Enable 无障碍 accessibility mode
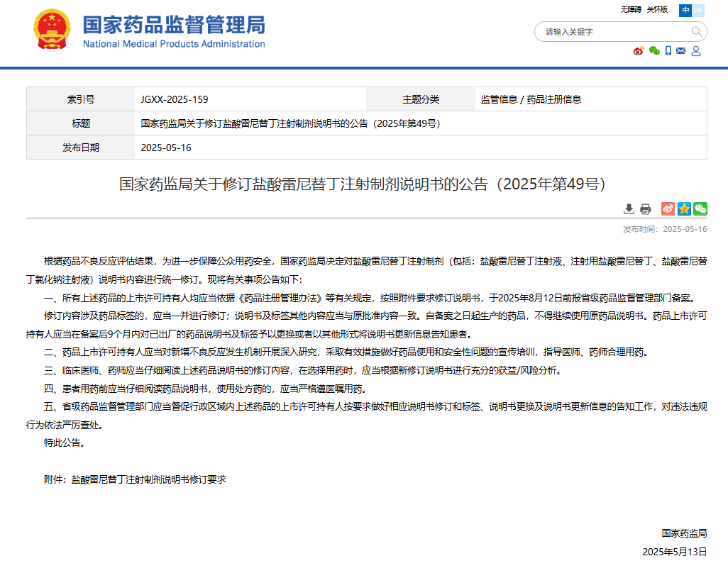The image size is (728, 573). (x=630, y=10)
